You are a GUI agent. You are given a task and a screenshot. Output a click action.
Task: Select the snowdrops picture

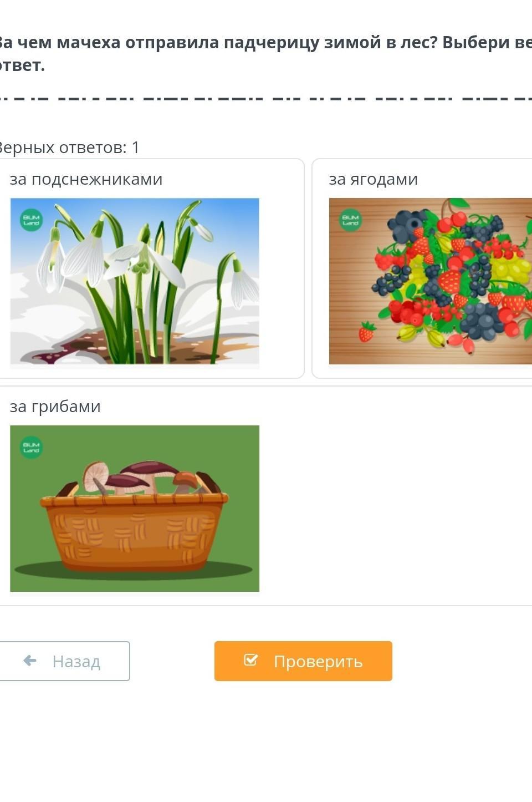135,281
